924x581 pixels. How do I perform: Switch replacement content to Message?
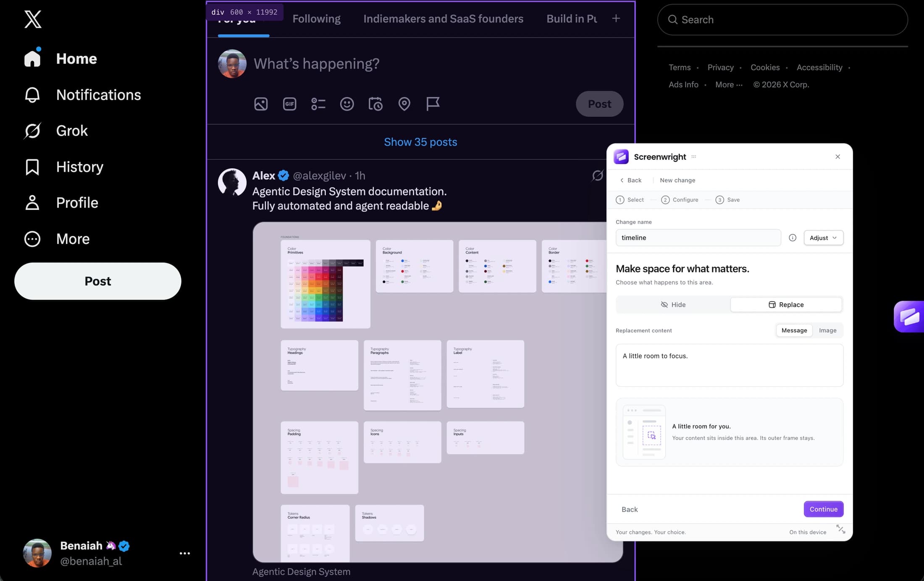point(794,330)
